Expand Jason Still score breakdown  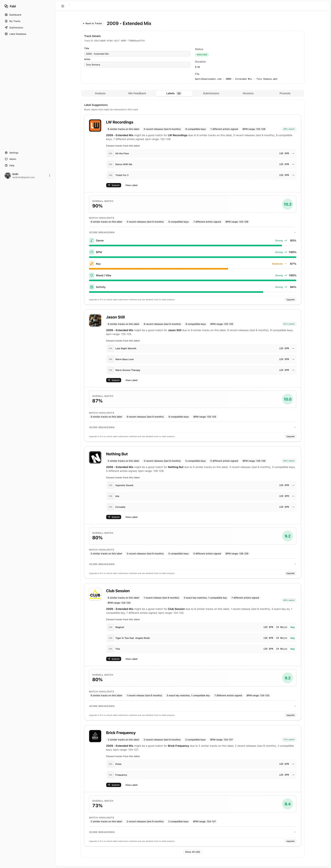click(x=295, y=427)
